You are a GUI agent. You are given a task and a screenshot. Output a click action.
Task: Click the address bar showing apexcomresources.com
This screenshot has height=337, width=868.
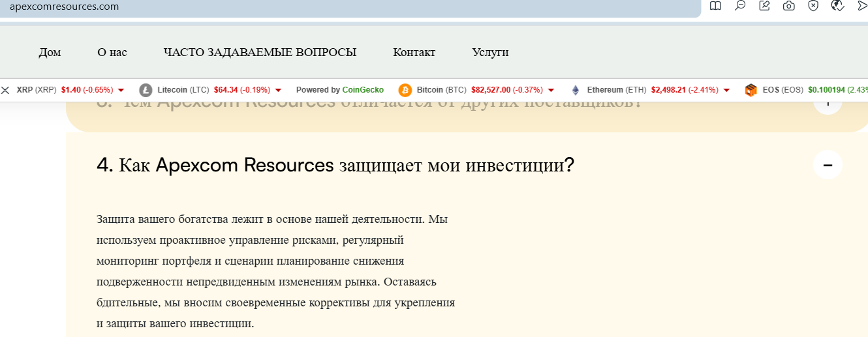point(350,8)
